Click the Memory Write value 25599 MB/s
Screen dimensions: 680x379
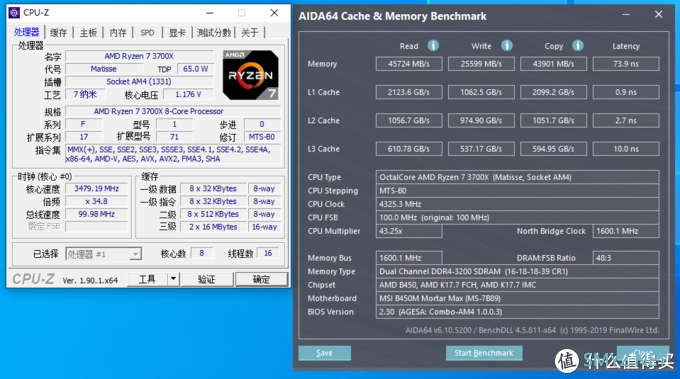tap(481, 64)
